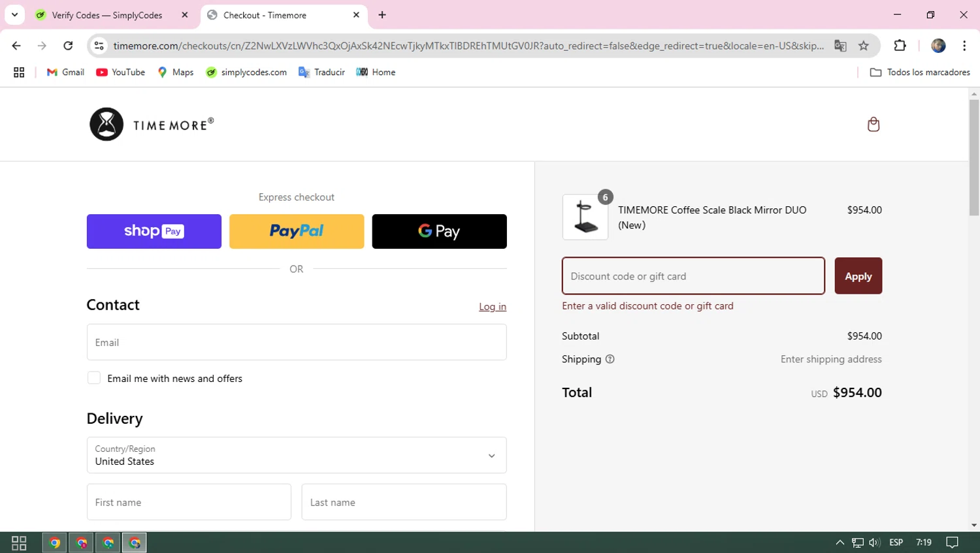Click the Timemore hourglass logo

(x=106, y=124)
